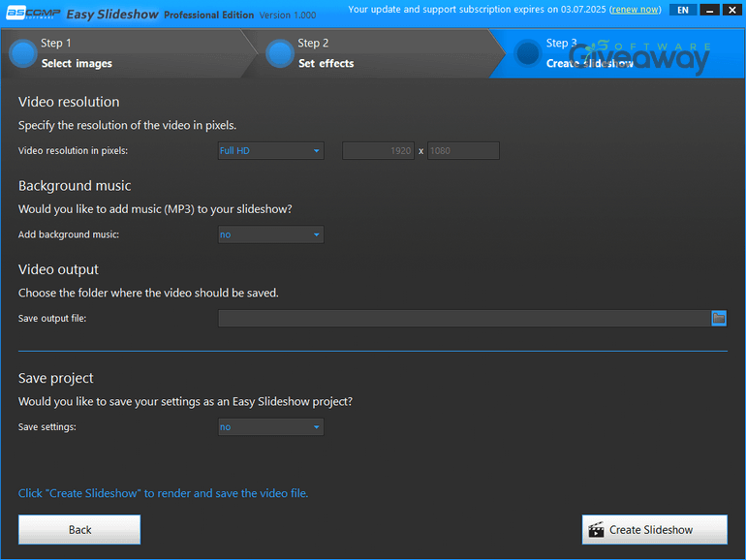Click the 1080 height field
The width and height of the screenshot is (746, 560).
[463, 151]
